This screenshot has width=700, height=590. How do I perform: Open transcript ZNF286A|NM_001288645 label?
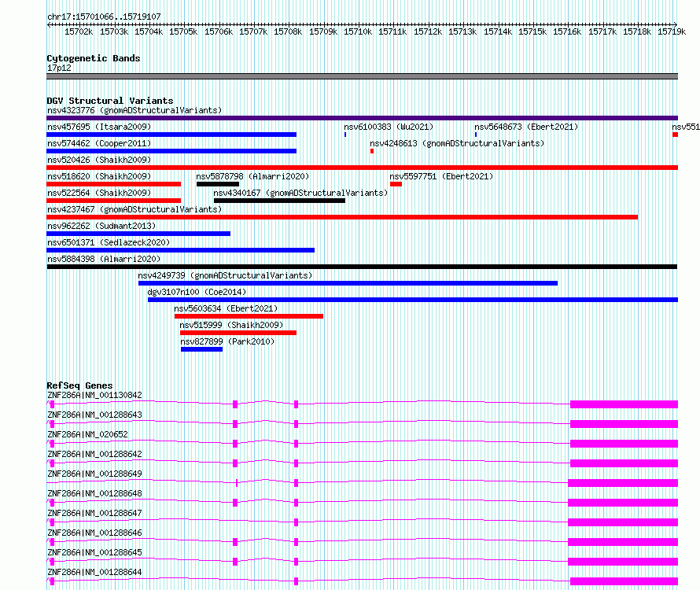pyautogui.click(x=94, y=552)
